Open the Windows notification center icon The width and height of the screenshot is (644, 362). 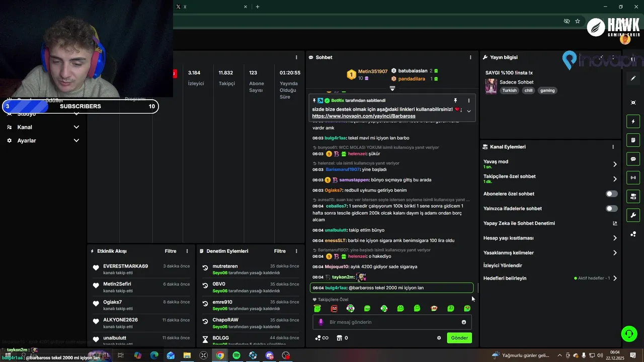pos(633,355)
